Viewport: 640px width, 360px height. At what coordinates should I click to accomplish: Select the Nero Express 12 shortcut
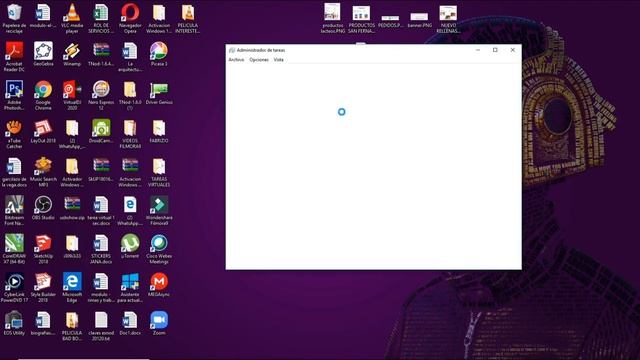click(x=101, y=96)
